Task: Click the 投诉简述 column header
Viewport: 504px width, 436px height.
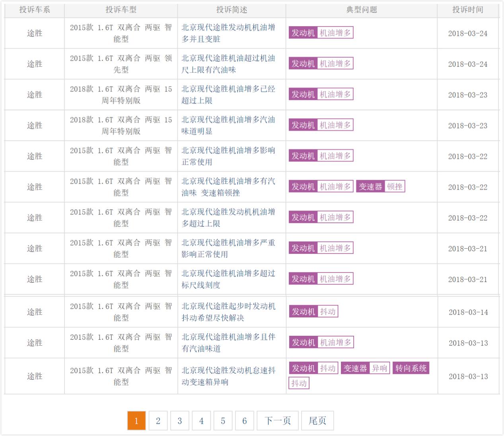Action: [232, 10]
